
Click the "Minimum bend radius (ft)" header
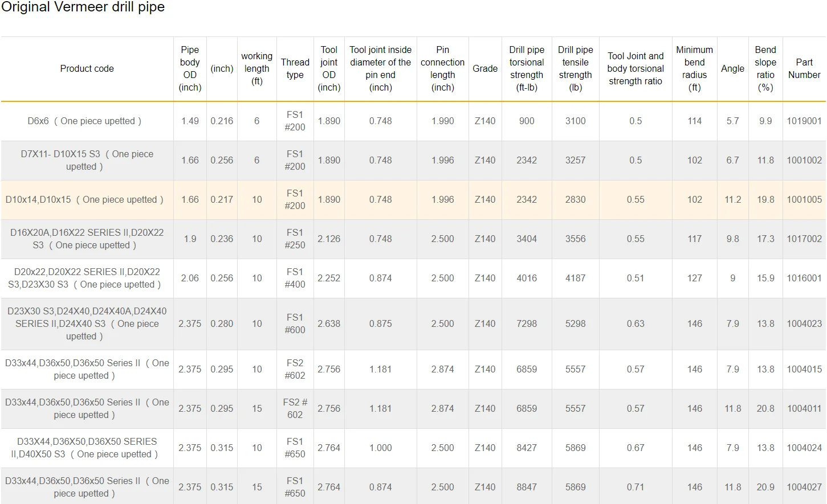click(694, 68)
